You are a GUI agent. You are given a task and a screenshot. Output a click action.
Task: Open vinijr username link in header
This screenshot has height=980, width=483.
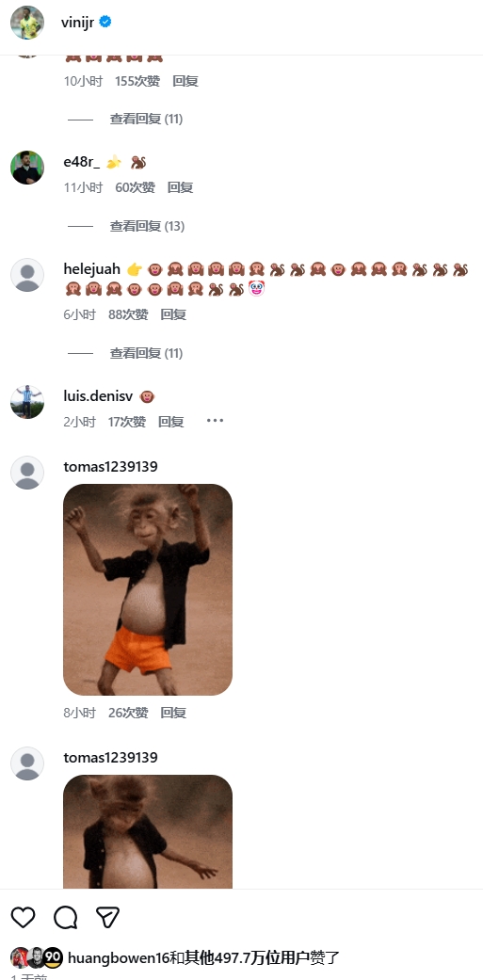[77, 23]
